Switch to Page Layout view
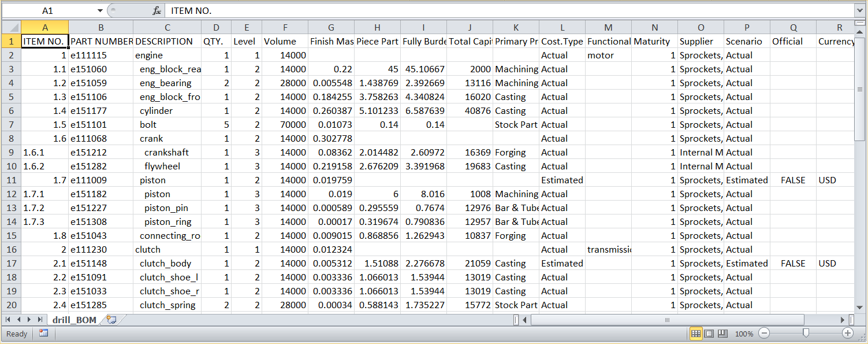The image size is (868, 344). pos(709,334)
